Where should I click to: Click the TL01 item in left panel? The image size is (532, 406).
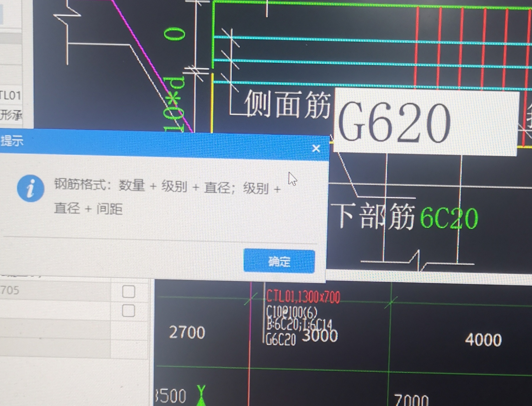(x=11, y=95)
